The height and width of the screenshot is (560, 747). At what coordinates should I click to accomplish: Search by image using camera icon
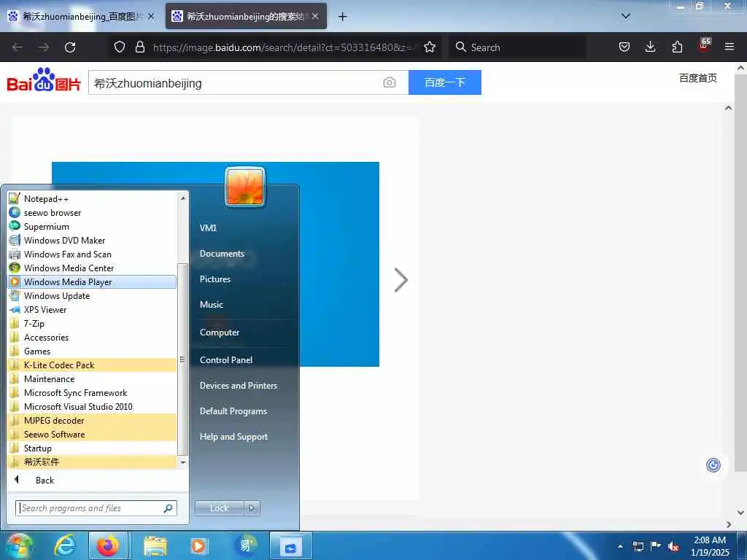coord(390,82)
